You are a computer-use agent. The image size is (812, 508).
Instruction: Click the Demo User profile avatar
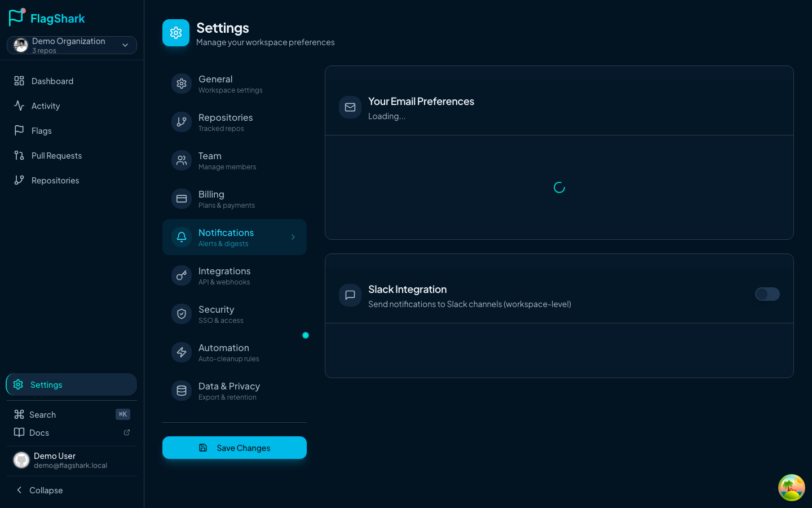[x=21, y=460]
